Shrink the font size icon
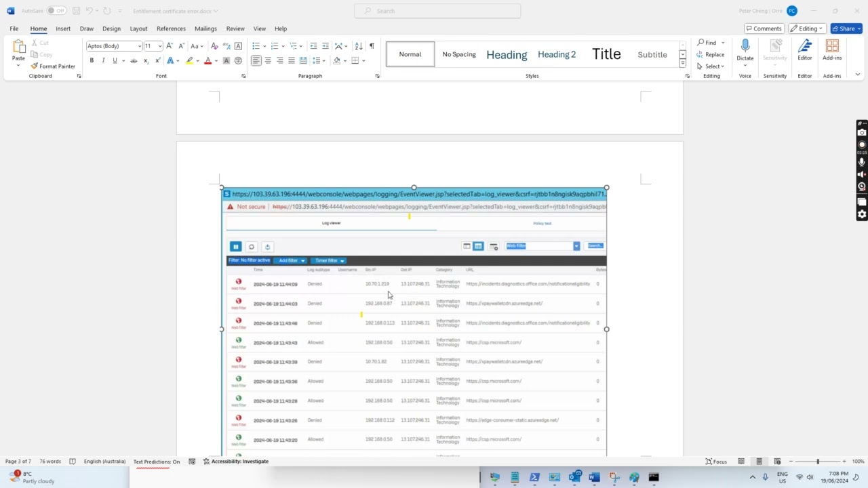 181,46
